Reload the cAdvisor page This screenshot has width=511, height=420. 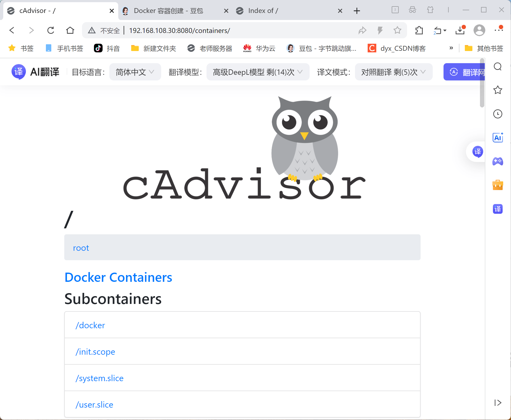pyautogui.click(x=51, y=30)
